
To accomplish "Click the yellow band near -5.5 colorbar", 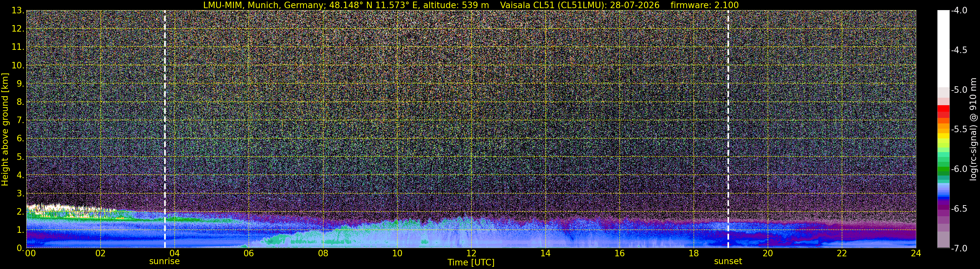I will pos(944,135).
